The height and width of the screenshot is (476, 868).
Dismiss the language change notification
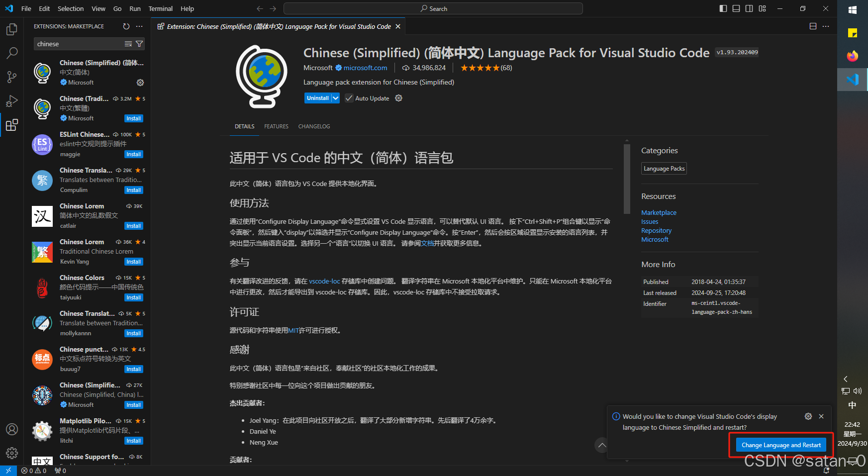tap(821, 416)
